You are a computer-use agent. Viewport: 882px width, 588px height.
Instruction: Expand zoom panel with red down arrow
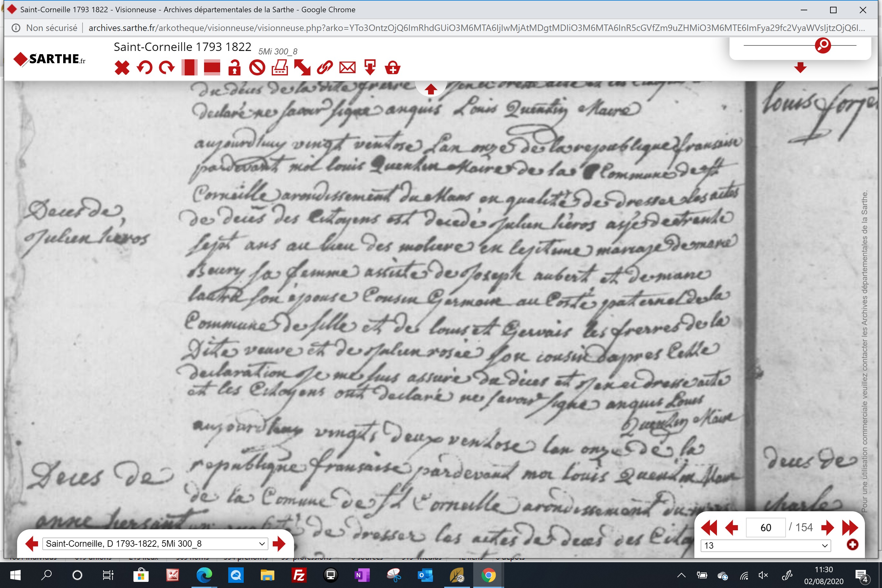click(800, 67)
